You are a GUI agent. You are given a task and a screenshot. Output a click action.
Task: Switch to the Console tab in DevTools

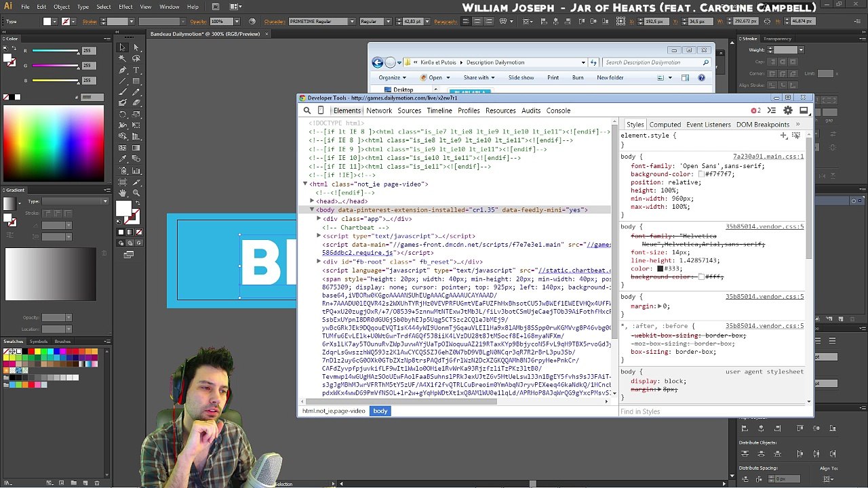558,110
